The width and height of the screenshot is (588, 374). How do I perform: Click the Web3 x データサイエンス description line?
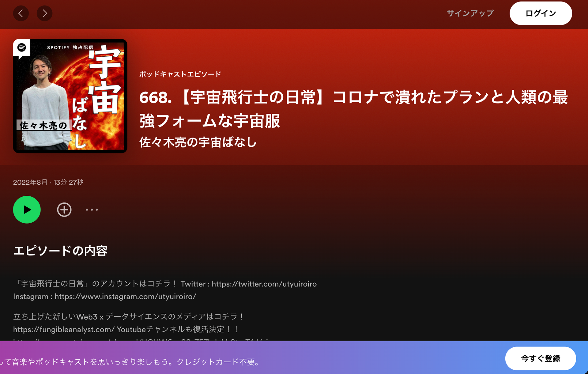[129, 316]
